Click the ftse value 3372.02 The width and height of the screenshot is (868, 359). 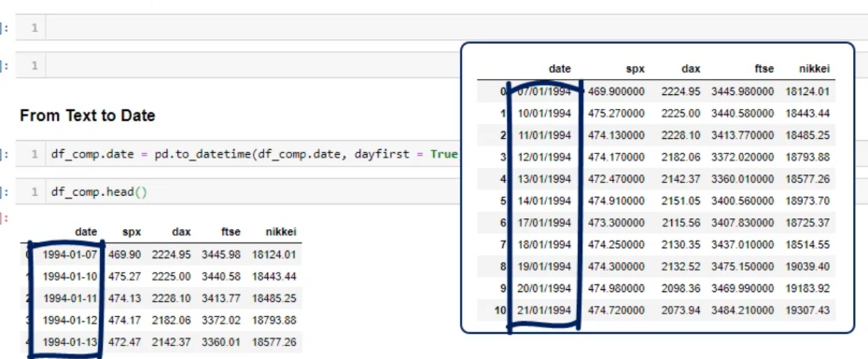[x=221, y=320]
